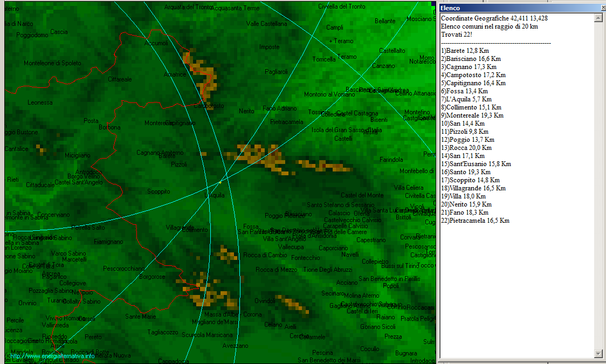
Task: Click the 'Fontecchio' label on the map
Action: tap(306, 258)
